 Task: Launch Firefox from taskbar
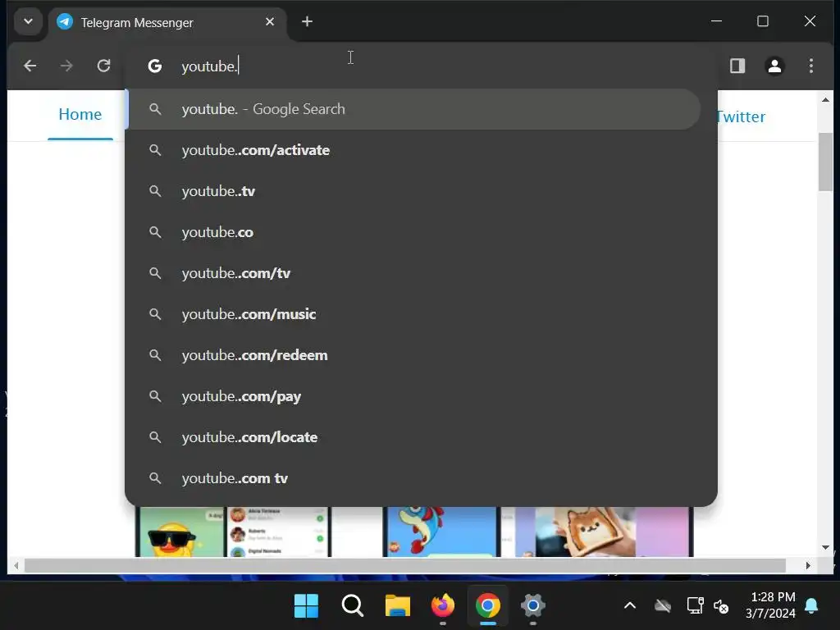442,606
